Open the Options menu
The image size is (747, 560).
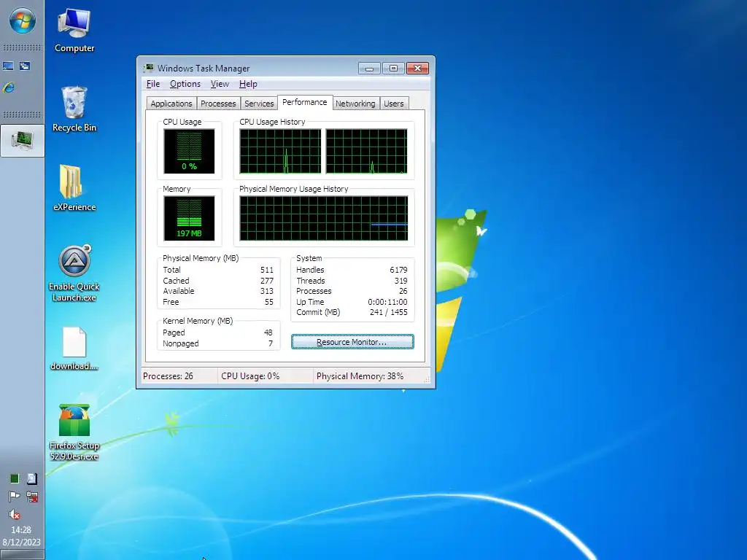185,84
